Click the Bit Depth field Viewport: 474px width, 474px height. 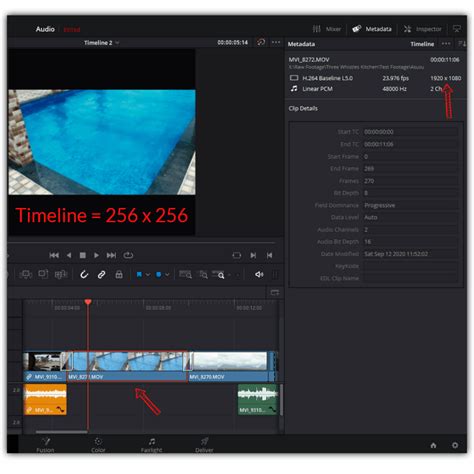point(410,193)
